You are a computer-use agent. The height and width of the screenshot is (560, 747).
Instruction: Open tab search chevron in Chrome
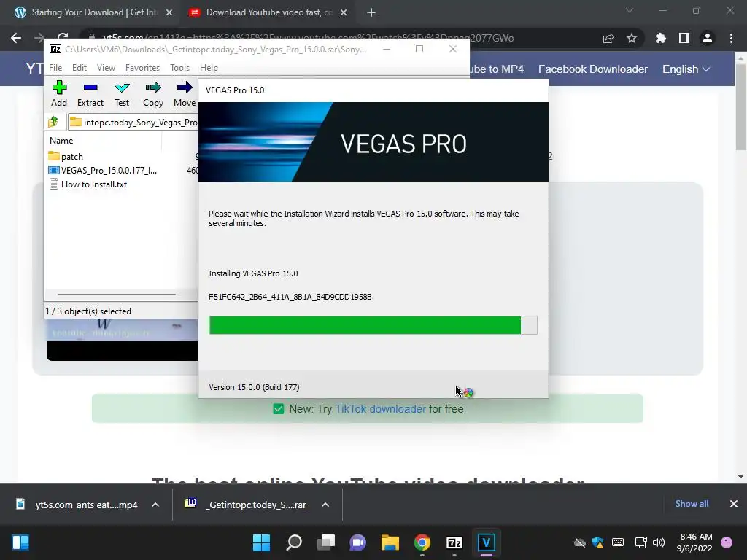point(630,10)
